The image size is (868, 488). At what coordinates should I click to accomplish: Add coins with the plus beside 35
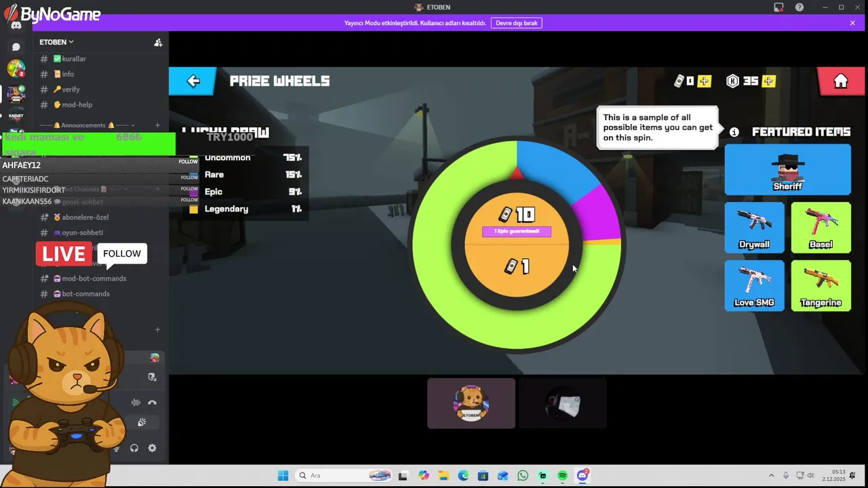point(768,81)
